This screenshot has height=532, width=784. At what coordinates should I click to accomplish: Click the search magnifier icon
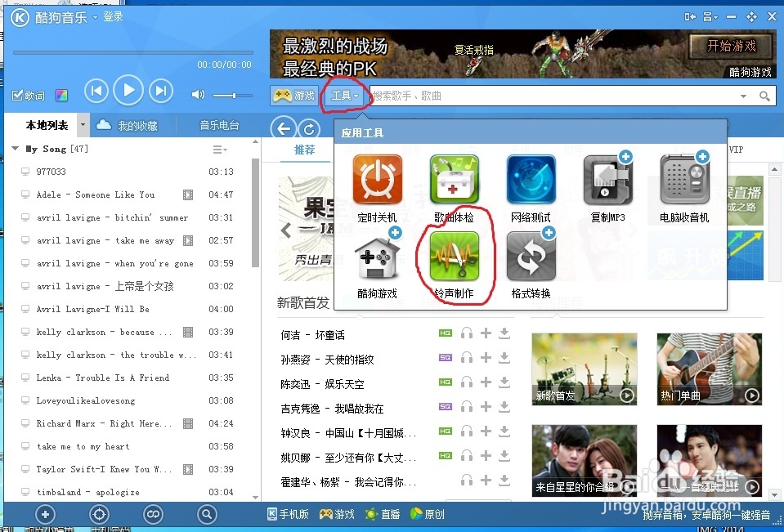764,96
